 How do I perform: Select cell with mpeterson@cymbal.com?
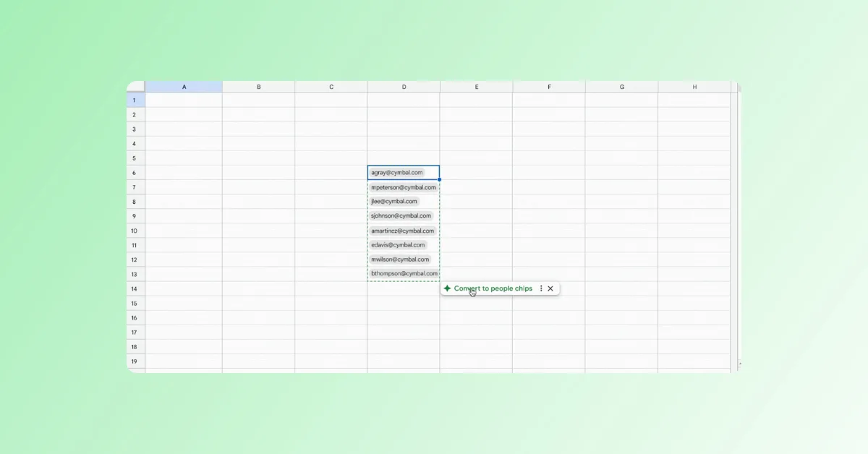404,187
